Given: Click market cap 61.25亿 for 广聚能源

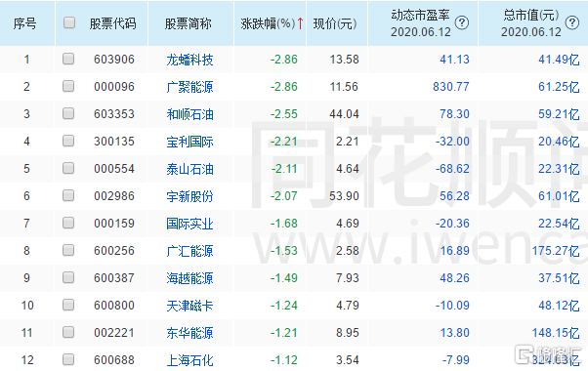Looking at the screenshot, I should click(x=559, y=87).
